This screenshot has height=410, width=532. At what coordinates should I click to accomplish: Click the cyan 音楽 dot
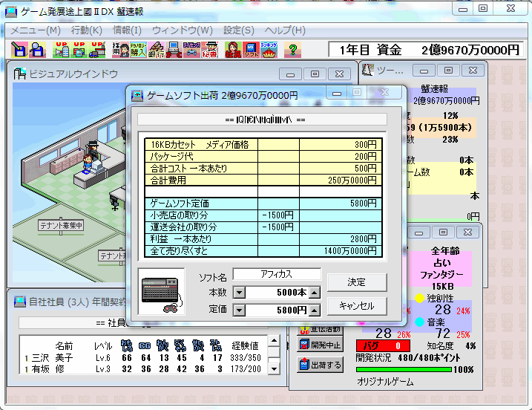(419, 322)
